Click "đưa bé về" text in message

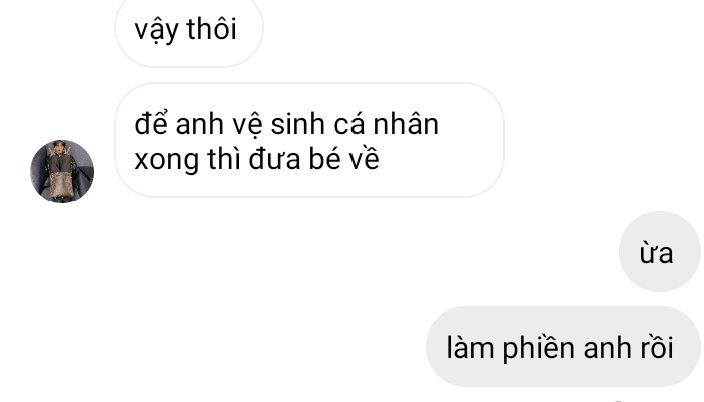point(314,159)
